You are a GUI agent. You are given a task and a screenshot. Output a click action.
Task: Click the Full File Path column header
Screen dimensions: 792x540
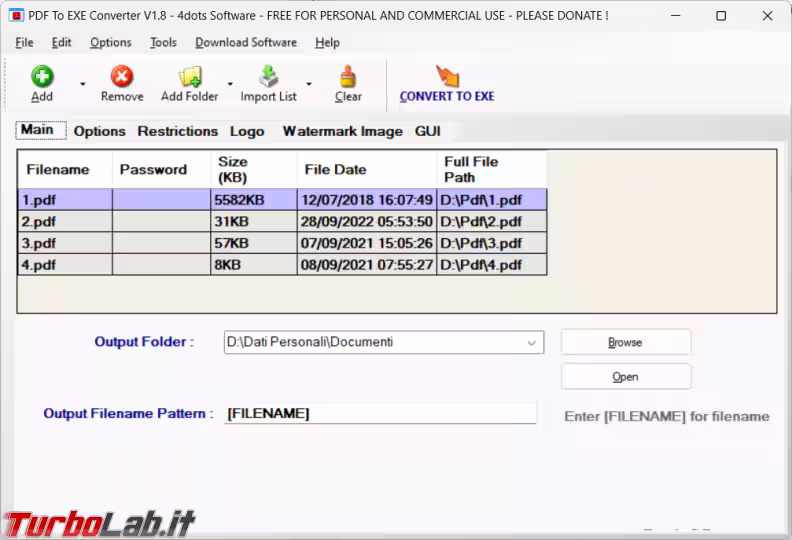(x=491, y=170)
